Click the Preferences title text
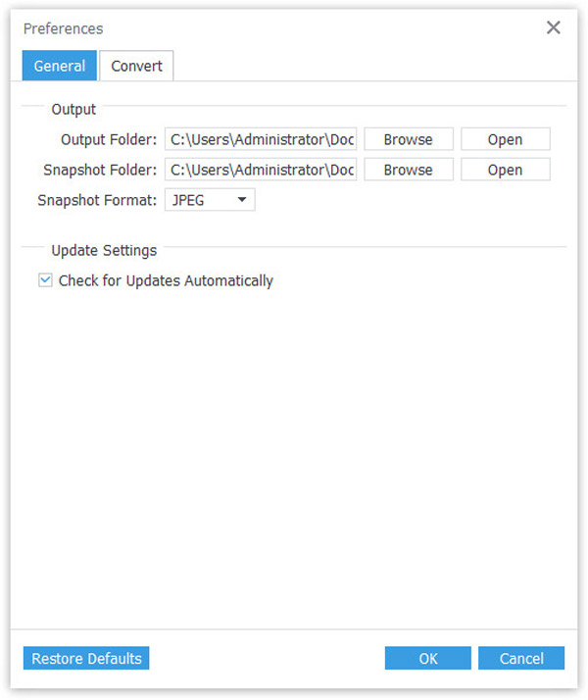This screenshot has width=588, height=700. (64, 28)
